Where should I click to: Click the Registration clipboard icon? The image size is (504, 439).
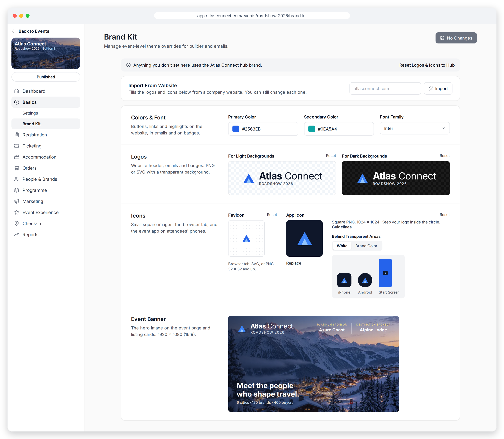coord(17,135)
